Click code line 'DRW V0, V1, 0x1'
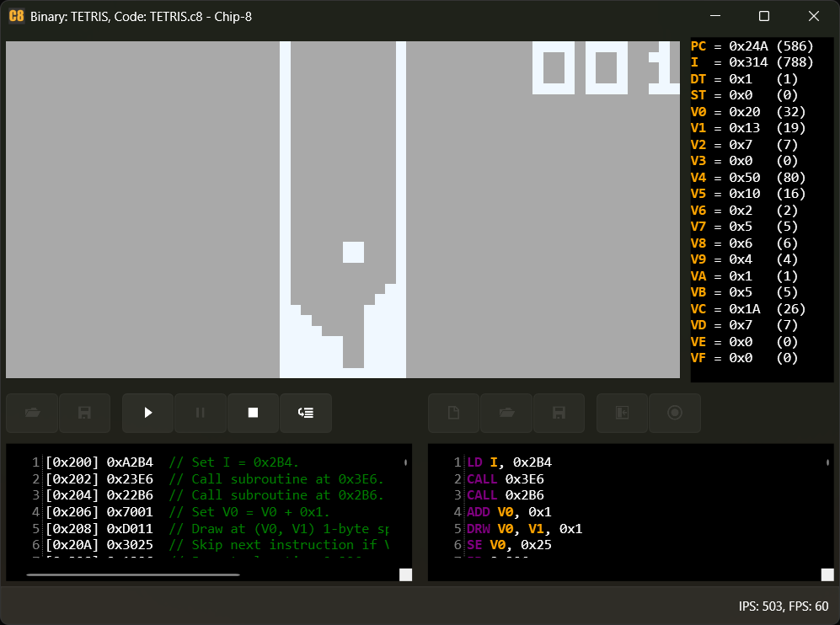 coord(524,529)
